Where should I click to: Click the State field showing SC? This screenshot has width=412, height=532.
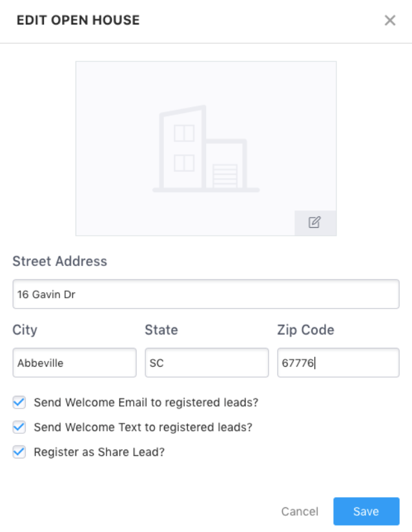[207, 363]
